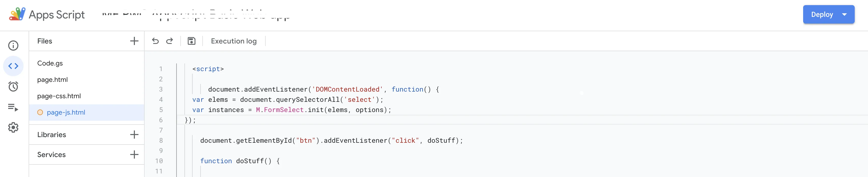The width and height of the screenshot is (868, 177).
Task: Click the Redo arrow
Action: (170, 41)
